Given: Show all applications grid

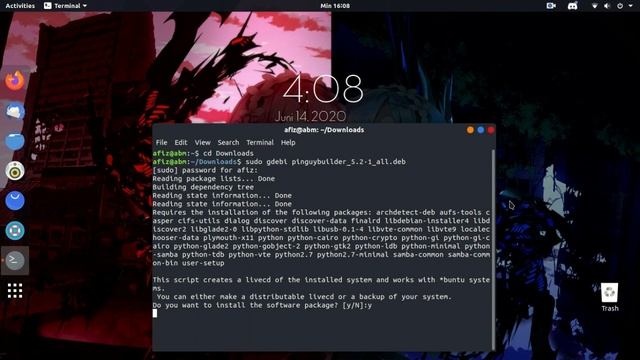Looking at the screenshot, I should coord(15,291).
